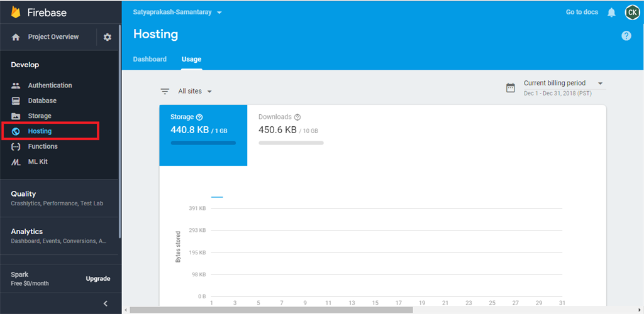Switch to the Dashboard tab
The image size is (644, 314).
point(150,59)
